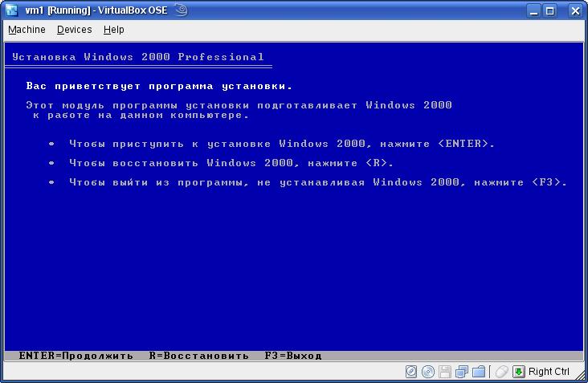The height and width of the screenshot is (383, 588).
Task: Click the window resize grip corner
Action: point(579,373)
